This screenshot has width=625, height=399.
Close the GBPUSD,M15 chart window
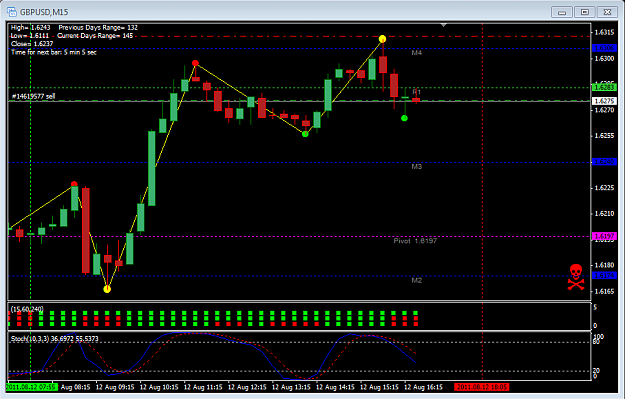tap(607, 12)
